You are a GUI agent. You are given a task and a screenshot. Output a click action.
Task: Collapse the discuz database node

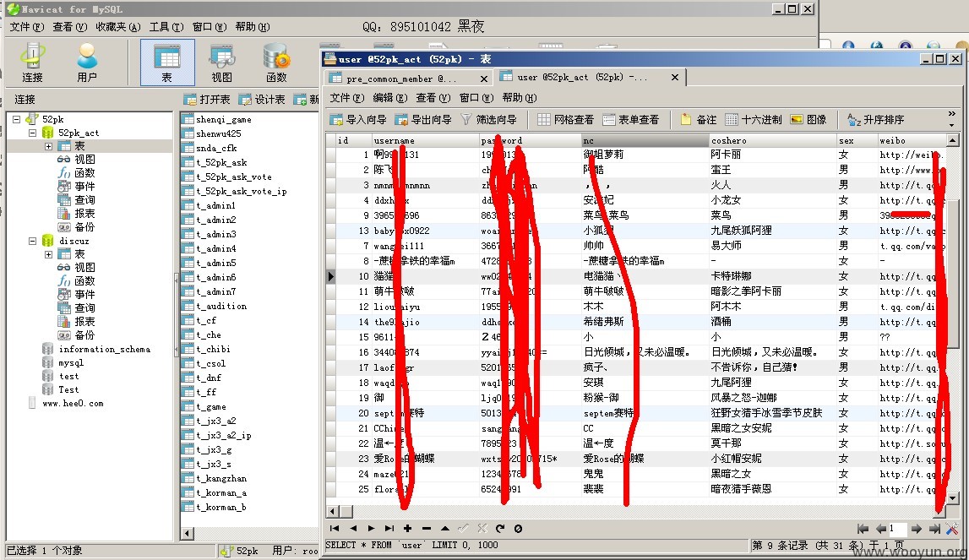coord(33,241)
